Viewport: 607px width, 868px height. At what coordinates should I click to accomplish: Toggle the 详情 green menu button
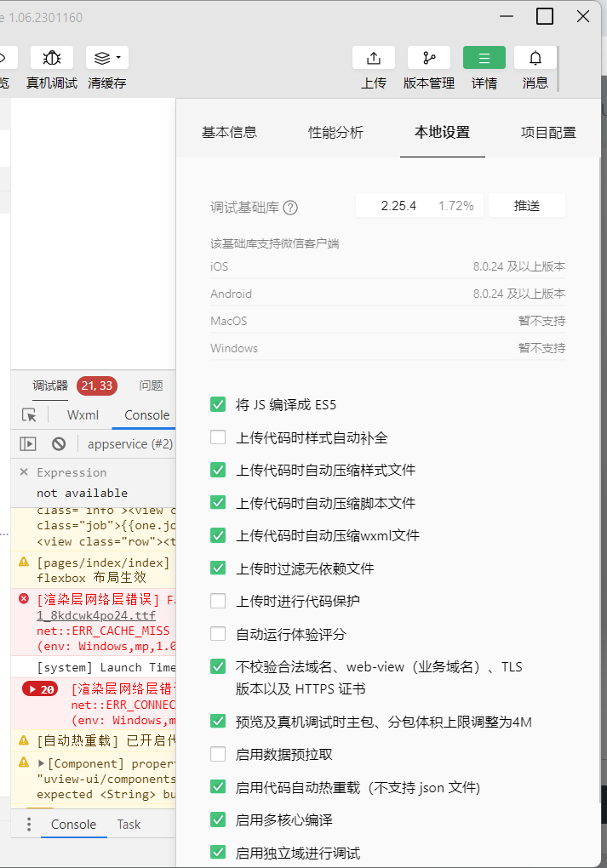point(484,58)
